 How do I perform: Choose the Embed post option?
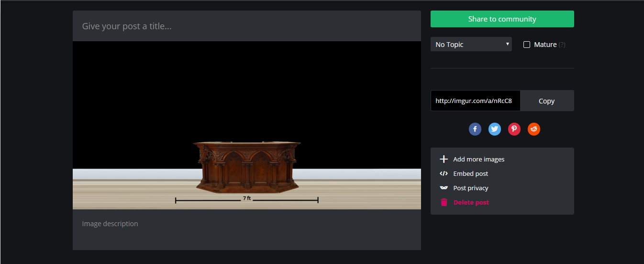[471, 173]
